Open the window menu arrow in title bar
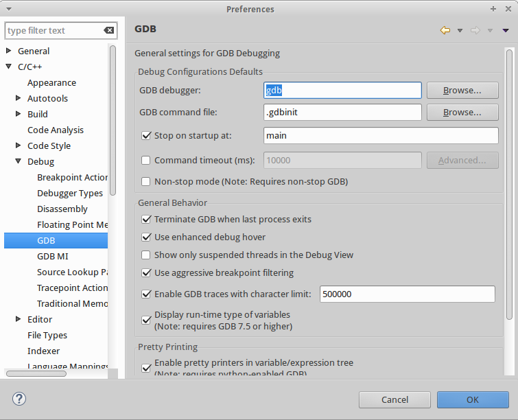The image size is (518, 420). tap(9, 9)
